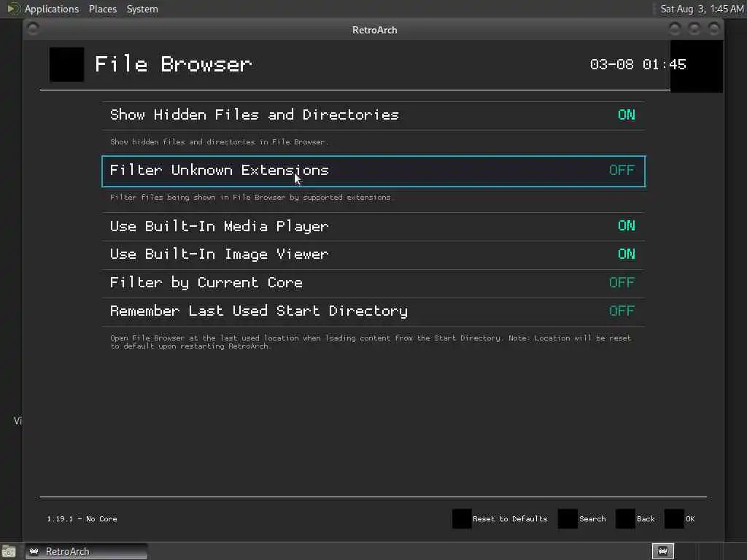Image resolution: width=747 pixels, height=560 pixels.
Task: Click the Show hidden files description sublabel
Action: click(x=219, y=142)
